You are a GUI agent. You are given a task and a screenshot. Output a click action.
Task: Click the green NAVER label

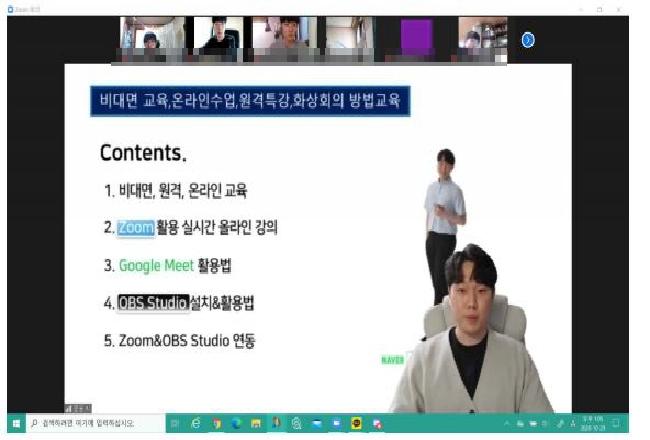(392, 360)
